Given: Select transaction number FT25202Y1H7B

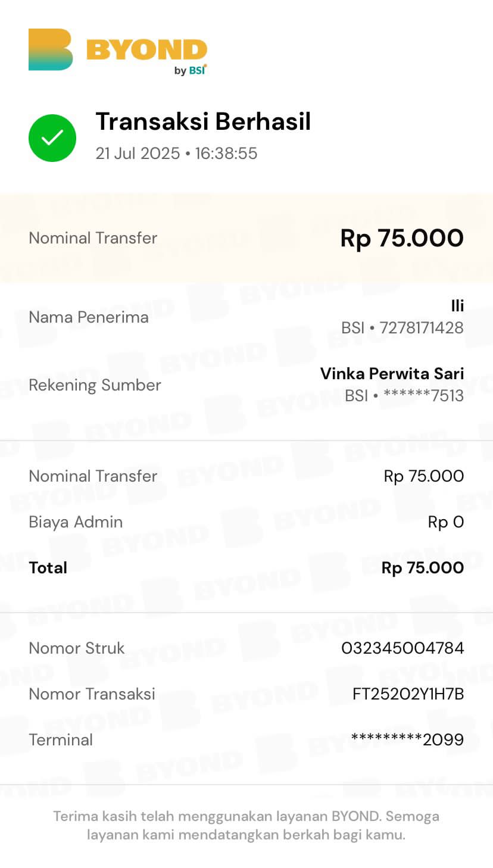Looking at the screenshot, I should [x=408, y=694].
